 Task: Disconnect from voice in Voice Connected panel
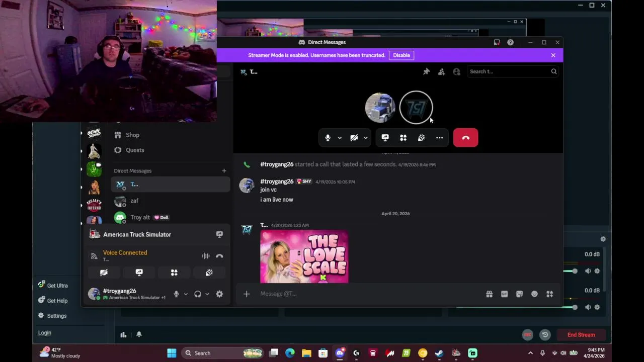click(x=219, y=256)
